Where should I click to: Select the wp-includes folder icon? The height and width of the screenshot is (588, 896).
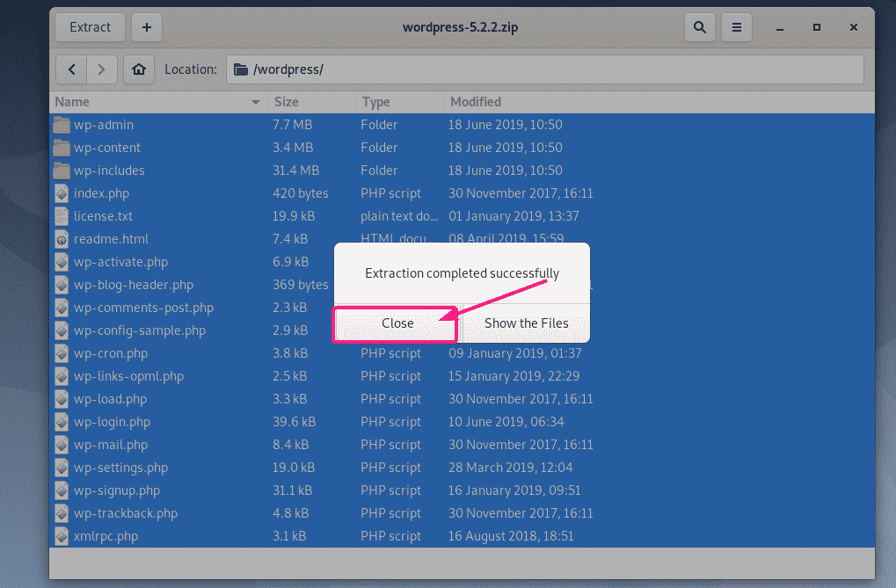[x=62, y=171]
